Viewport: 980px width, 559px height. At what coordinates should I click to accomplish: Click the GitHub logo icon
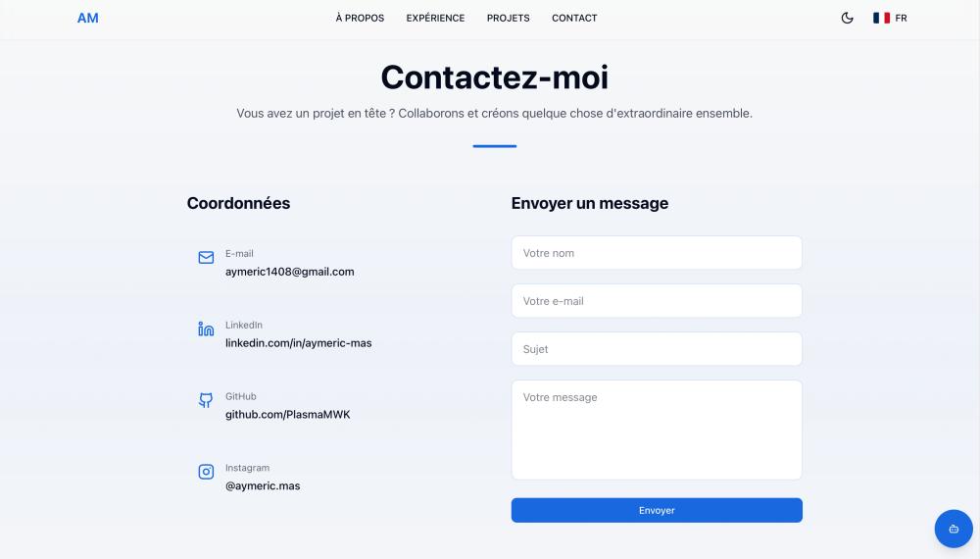[206, 400]
